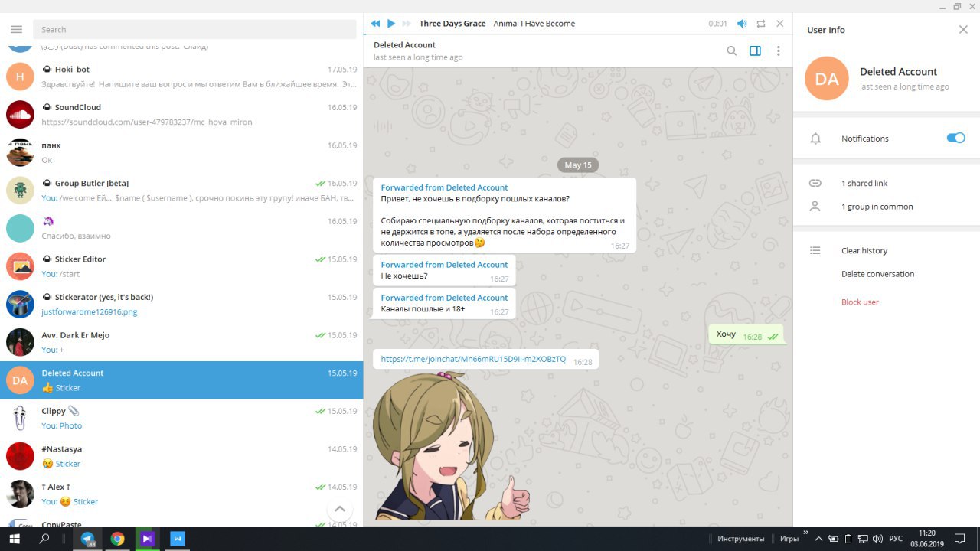The height and width of the screenshot is (551, 980).
Task: Click the 'Каналы пошлые и 18+' message
Action: (444, 304)
